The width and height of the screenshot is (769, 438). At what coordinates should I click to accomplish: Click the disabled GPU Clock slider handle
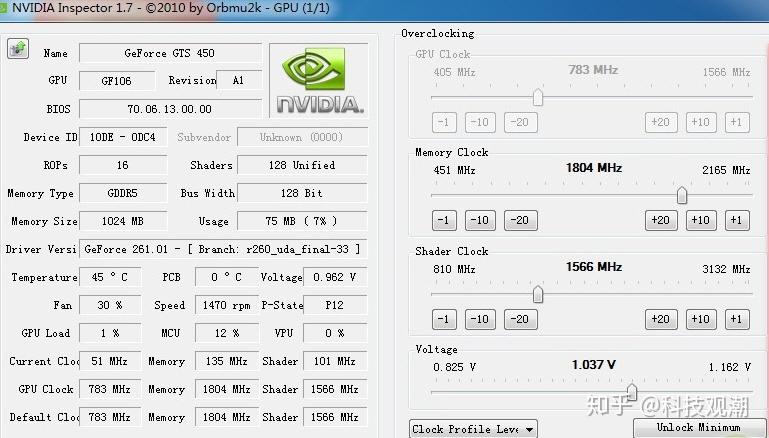[x=538, y=97]
